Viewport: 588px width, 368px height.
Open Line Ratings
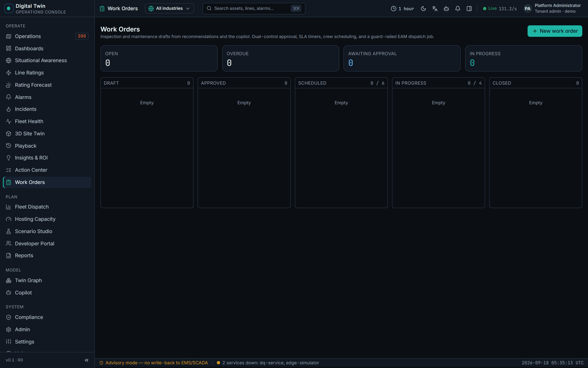[47, 73]
